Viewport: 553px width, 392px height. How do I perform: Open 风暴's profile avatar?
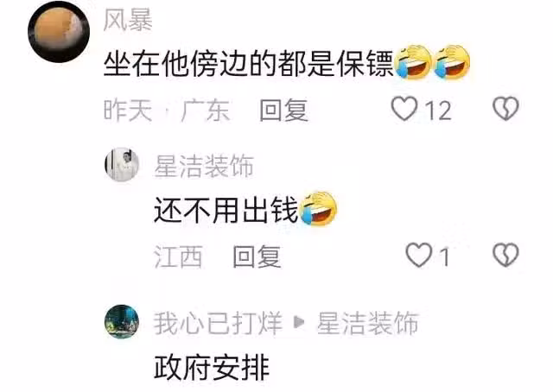[x=59, y=32]
